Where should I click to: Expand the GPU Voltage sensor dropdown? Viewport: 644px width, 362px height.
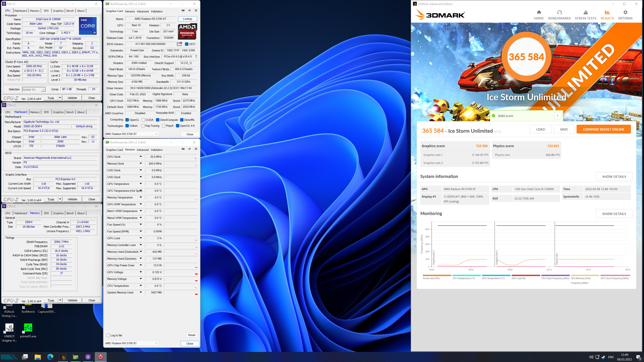141,272
